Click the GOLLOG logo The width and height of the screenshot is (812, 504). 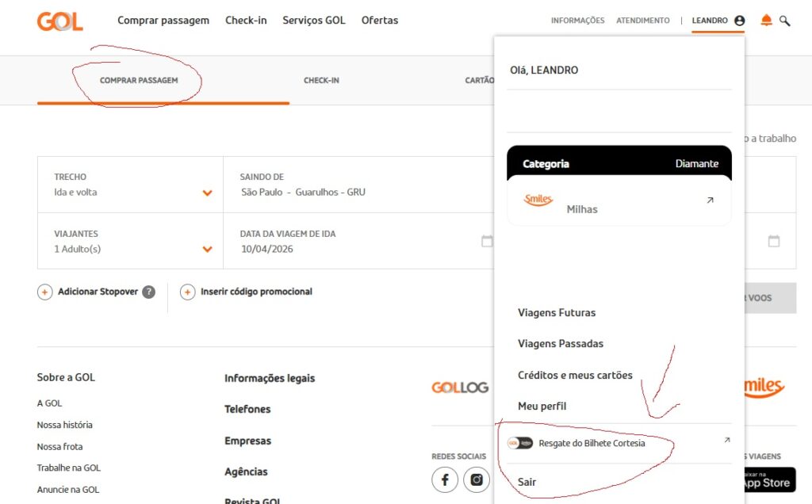click(x=460, y=388)
